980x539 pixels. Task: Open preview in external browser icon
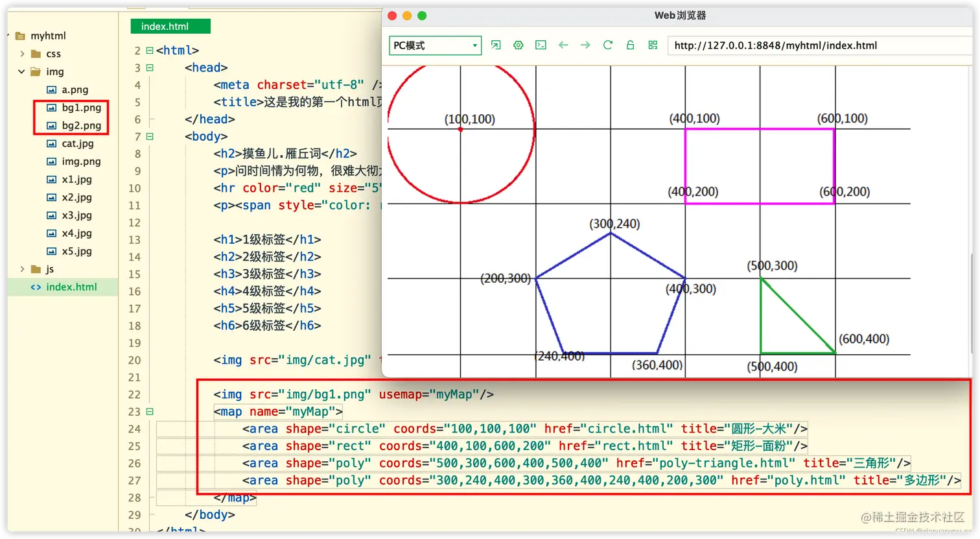coord(496,45)
